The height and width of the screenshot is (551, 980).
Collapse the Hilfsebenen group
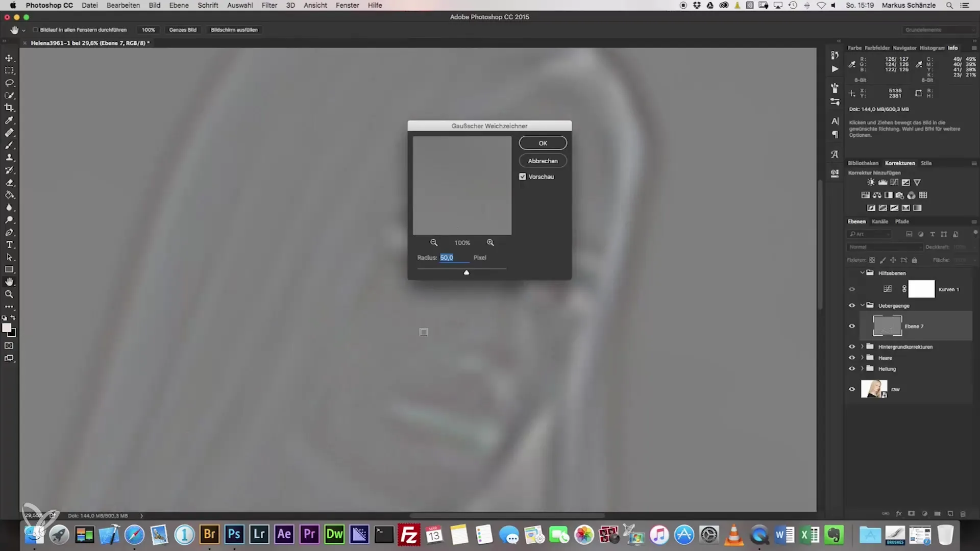pos(863,273)
